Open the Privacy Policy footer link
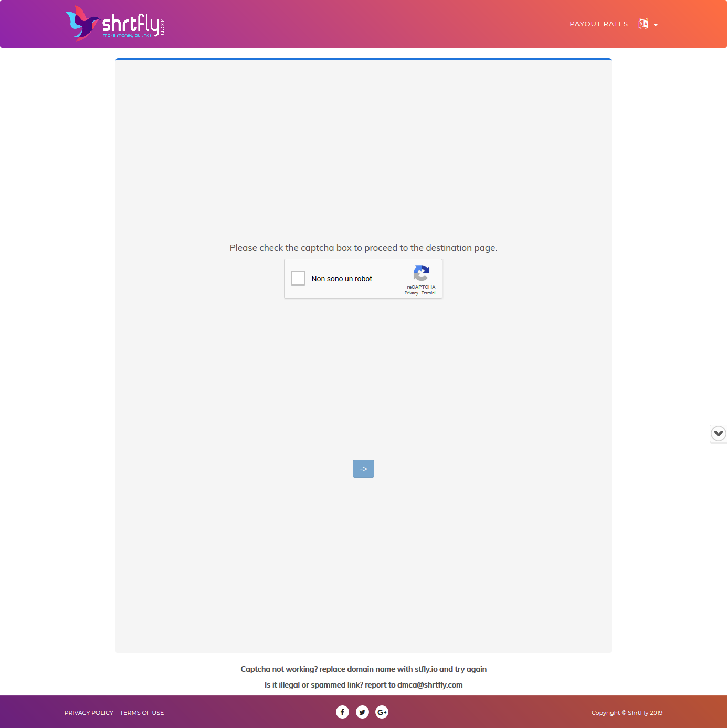The width and height of the screenshot is (727, 728). tap(89, 713)
